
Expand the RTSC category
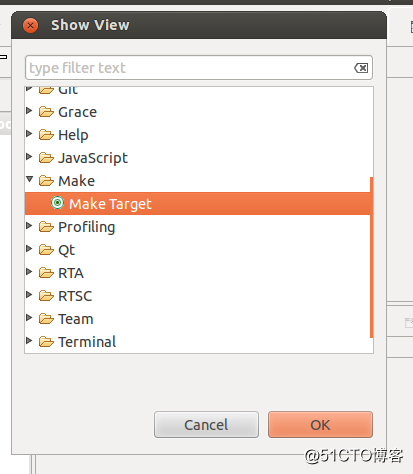[29, 294]
